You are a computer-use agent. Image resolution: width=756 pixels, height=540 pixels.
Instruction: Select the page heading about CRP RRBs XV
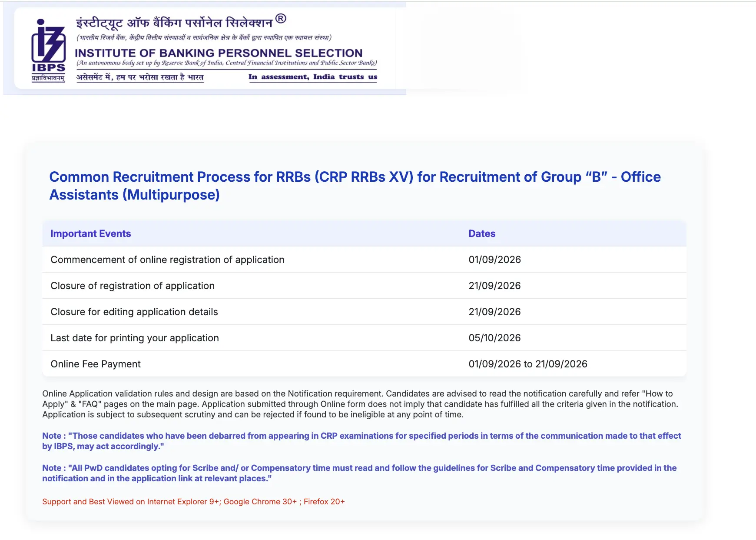click(355, 186)
